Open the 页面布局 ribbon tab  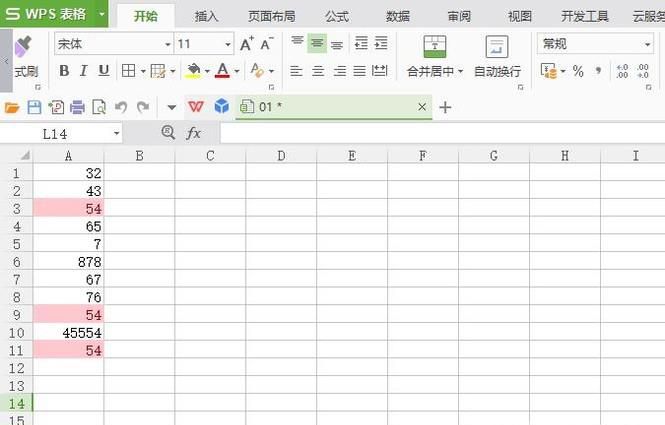coord(271,17)
